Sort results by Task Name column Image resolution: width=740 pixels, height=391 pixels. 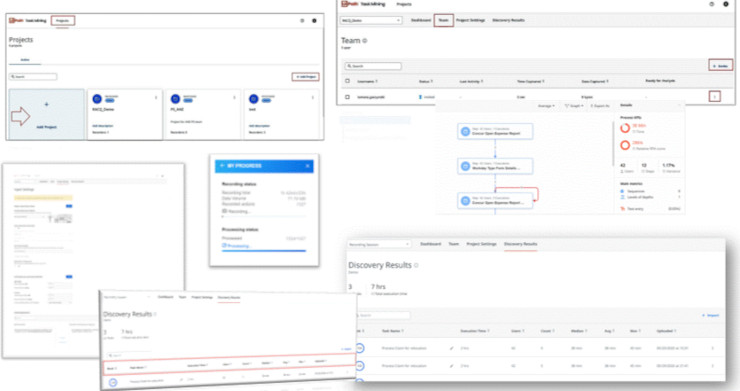pyautogui.click(x=392, y=331)
